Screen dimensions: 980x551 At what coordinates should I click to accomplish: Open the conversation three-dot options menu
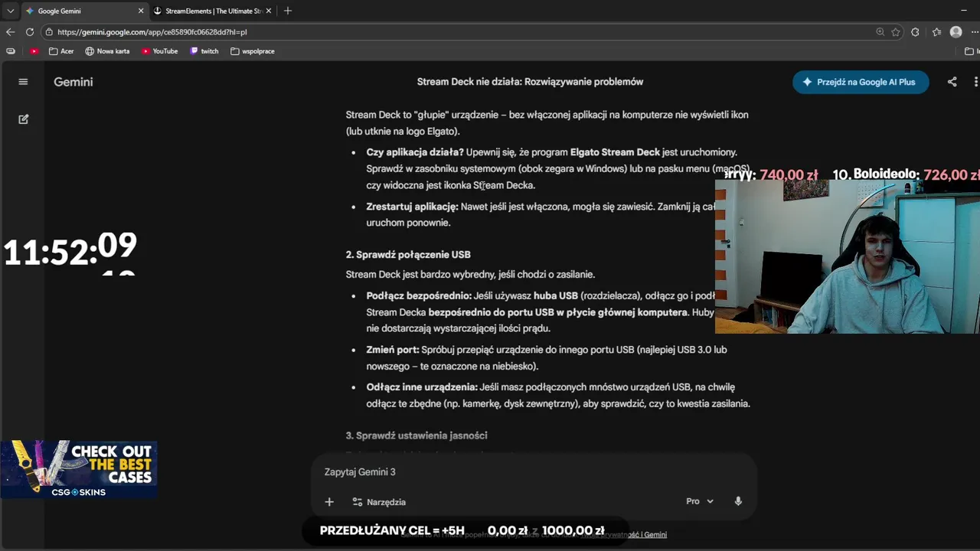[975, 82]
